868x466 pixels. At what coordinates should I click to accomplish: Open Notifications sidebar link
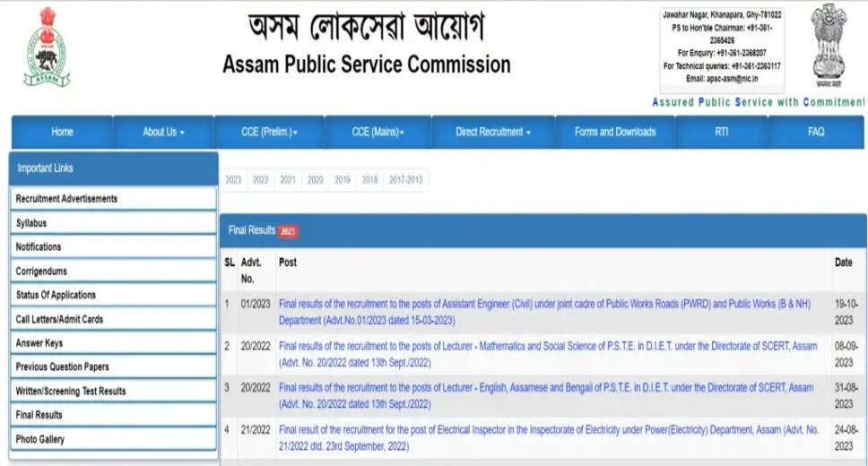pos(114,246)
